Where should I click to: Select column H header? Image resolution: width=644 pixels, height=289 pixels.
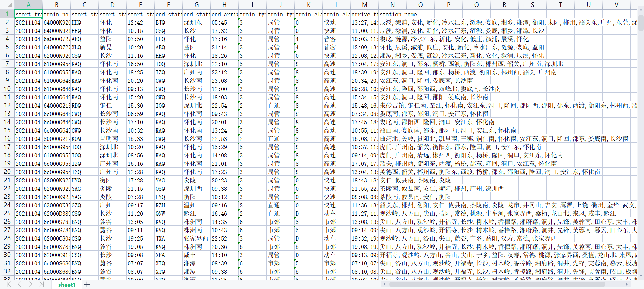pyautogui.click(x=224, y=5)
